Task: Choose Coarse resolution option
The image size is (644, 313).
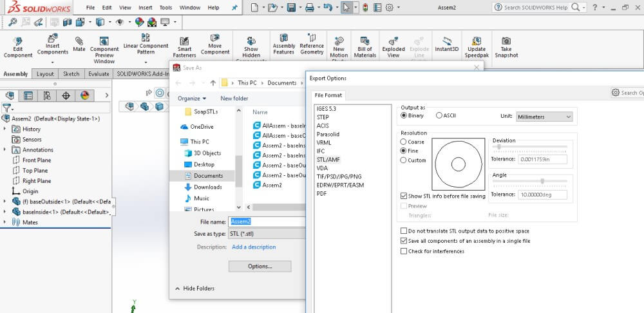Action: coord(404,142)
